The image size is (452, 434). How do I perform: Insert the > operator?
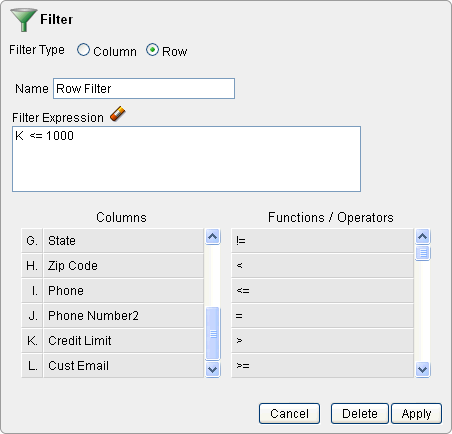(x=322, y=341)
